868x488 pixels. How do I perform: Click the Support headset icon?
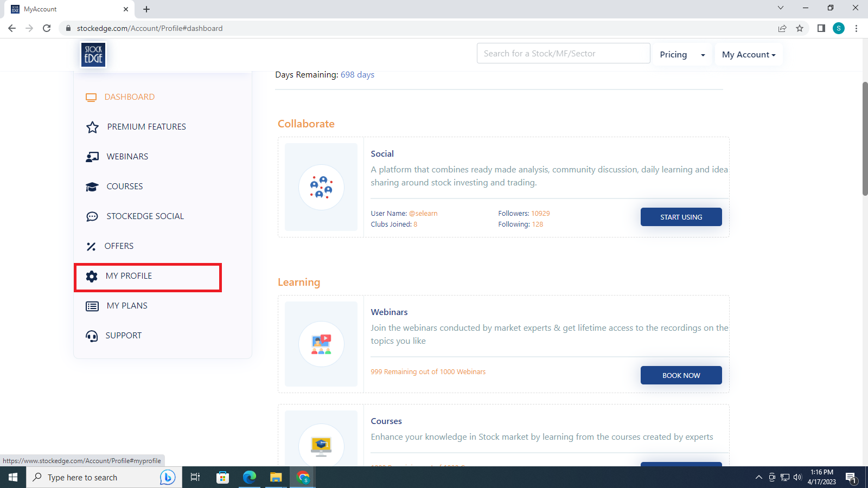tap(92, 336)
